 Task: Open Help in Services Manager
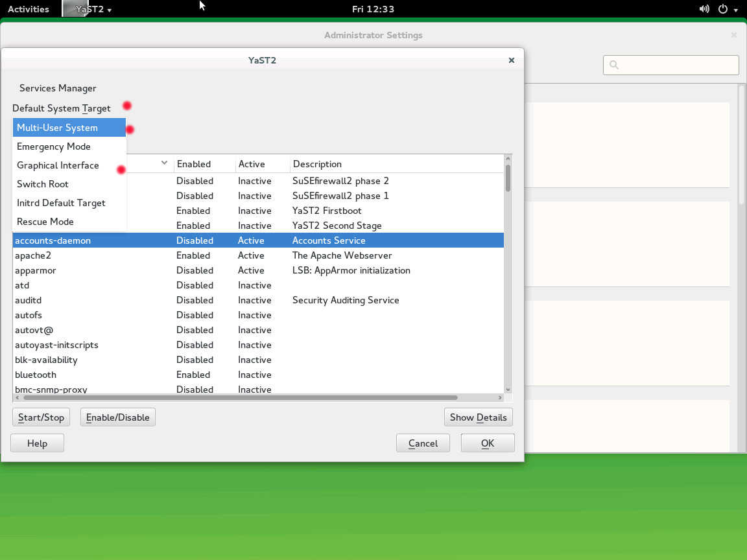tap(37, 443)
